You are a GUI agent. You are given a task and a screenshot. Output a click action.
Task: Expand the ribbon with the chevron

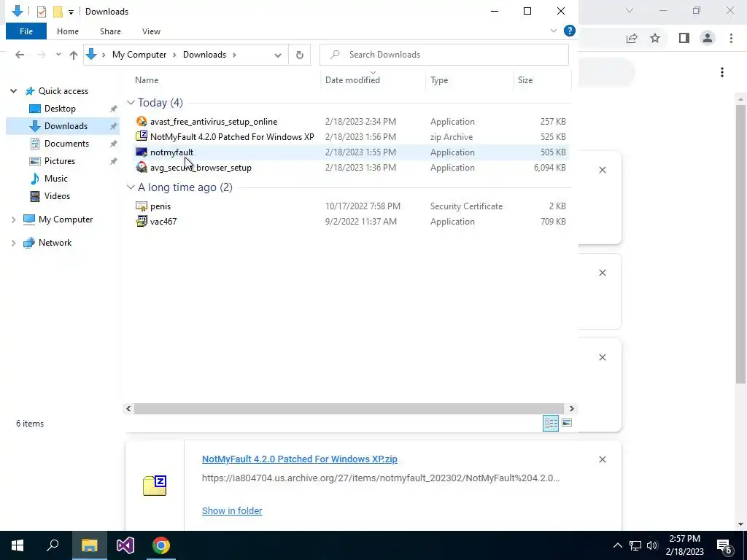pos(554,31)
